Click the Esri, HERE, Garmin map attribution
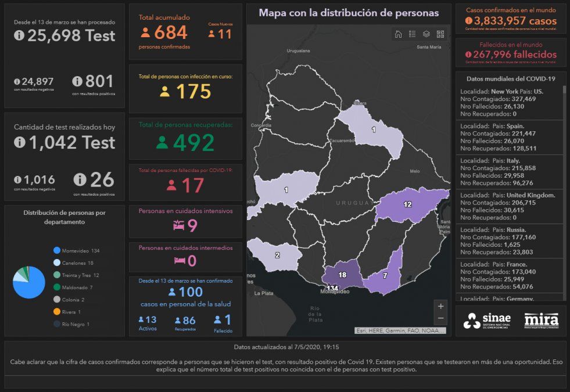 [x=401, y=330]
